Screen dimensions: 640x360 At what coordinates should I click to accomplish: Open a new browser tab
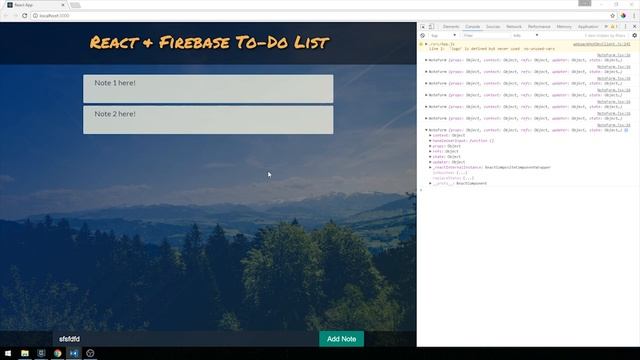pos(76,5)
